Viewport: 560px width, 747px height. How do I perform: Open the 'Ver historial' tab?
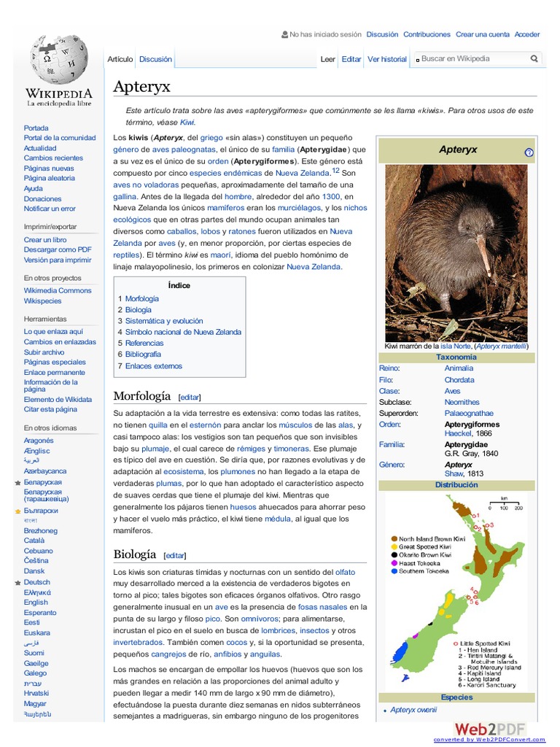[387, 59]
